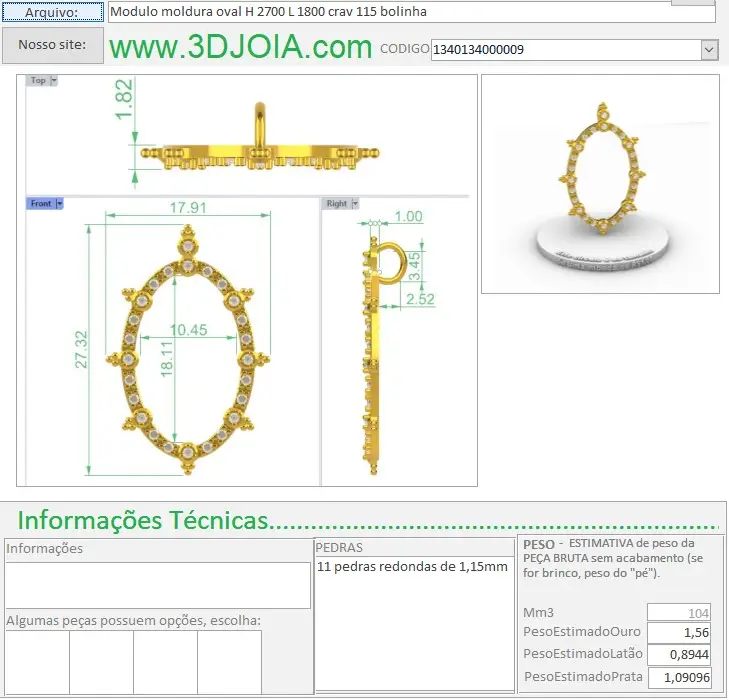
Task: Click the Mm3 value field 104
Action: (679, 613)
